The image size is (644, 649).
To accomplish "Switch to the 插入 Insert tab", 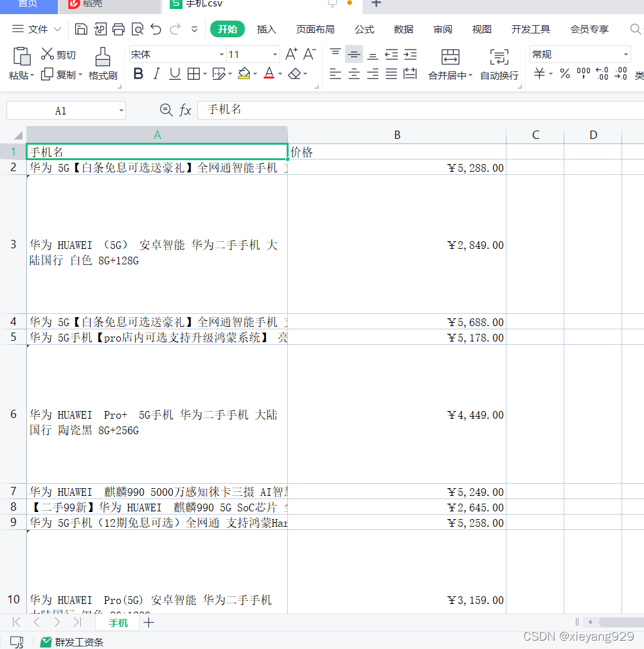I will click(266, 30).
